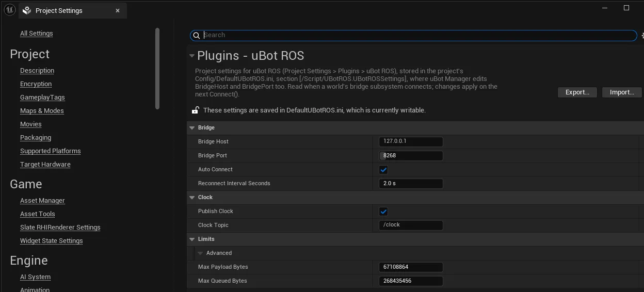644x292 pixels.
Task: Open the GameplayTags settings page
Action: (x=42, y=98)
